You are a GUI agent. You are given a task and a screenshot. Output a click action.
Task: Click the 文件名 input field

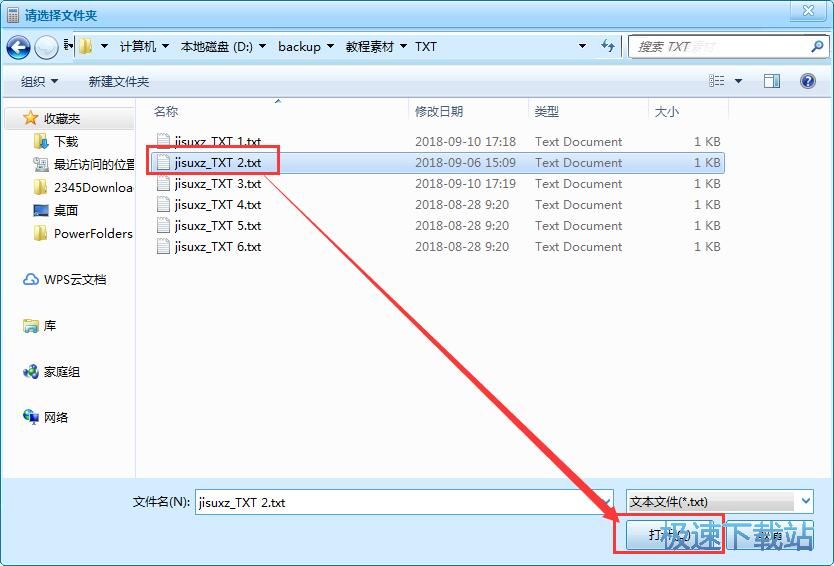click(x=404, y=502)
